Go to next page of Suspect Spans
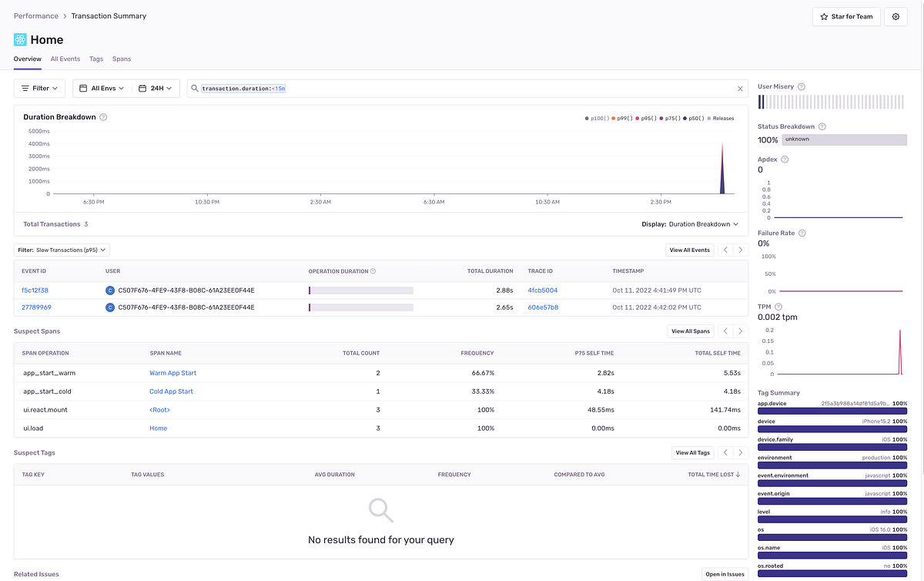Screen dimensions: 924x581 pyautogui.click(x=740, y=331)
